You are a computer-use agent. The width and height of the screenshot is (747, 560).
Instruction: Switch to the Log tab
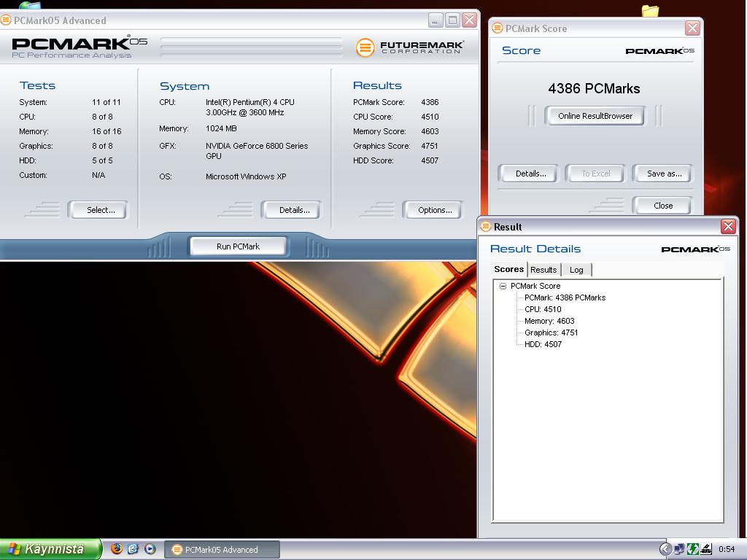click(x=576, y=270)
